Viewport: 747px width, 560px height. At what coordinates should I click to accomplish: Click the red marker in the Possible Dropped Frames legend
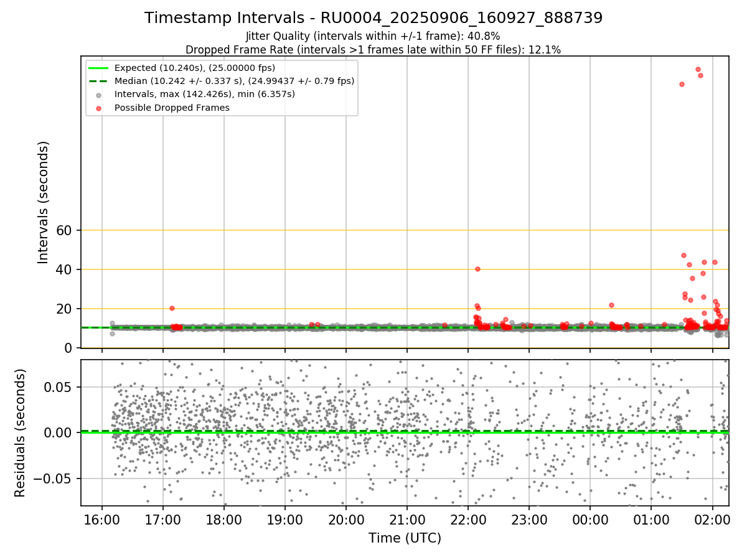tap(100, 108)
